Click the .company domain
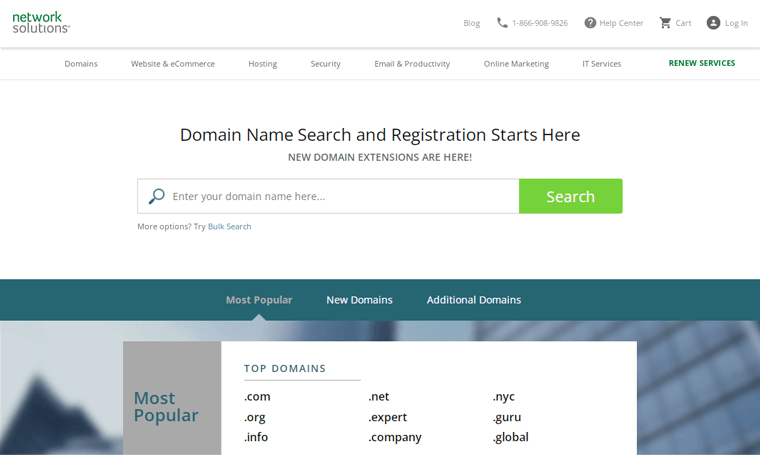 click(x=395, y=437)
